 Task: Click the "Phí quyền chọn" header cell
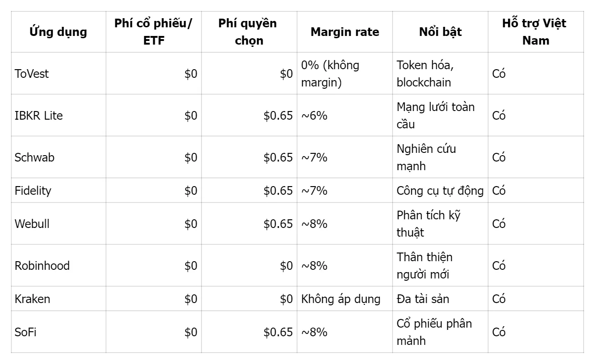click(247, 32)
